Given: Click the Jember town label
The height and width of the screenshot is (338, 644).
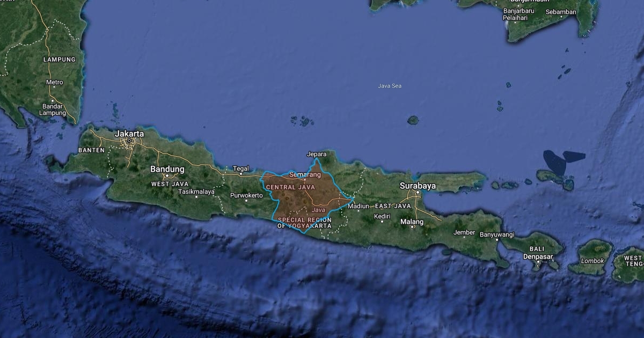Looking at the screenshot, I should 464,232.
